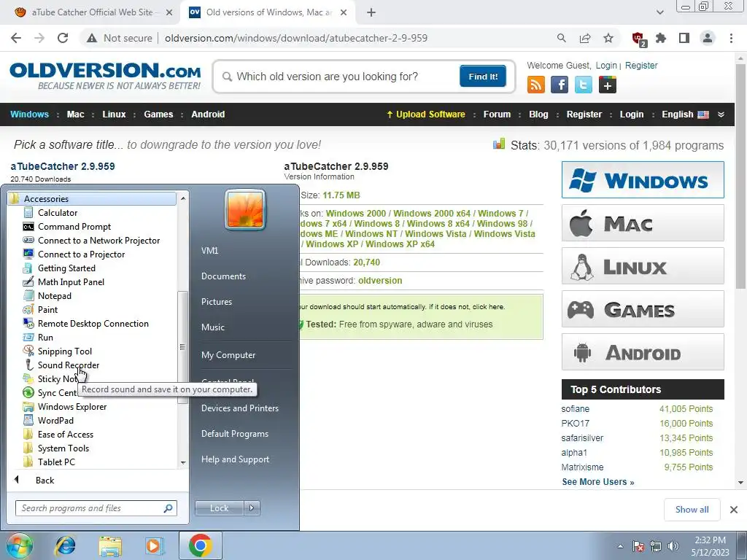
Task: Open the Linux platform banner
Action: [643, 266]
